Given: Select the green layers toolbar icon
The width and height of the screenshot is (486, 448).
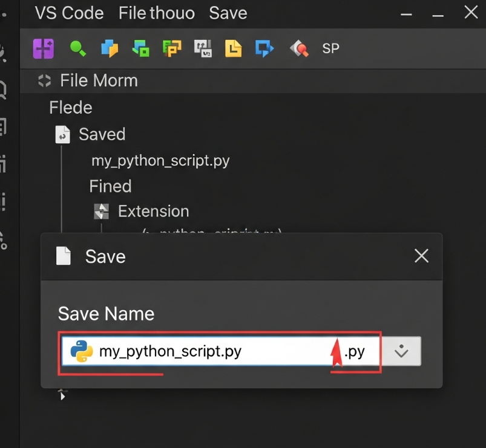Looking at the screenshot, I should point(140,48).
